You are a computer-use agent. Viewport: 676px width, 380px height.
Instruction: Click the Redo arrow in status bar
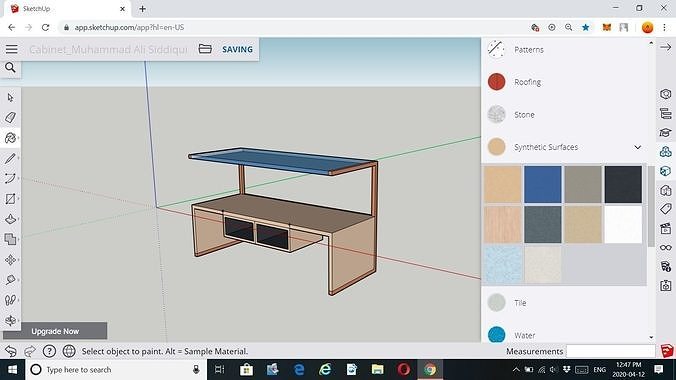(x=30, y=351)
